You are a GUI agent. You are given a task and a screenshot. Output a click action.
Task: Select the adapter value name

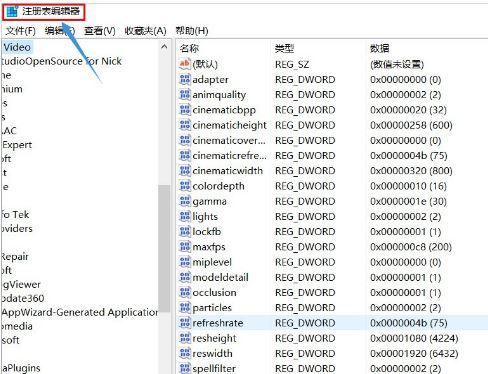(210, 80)
